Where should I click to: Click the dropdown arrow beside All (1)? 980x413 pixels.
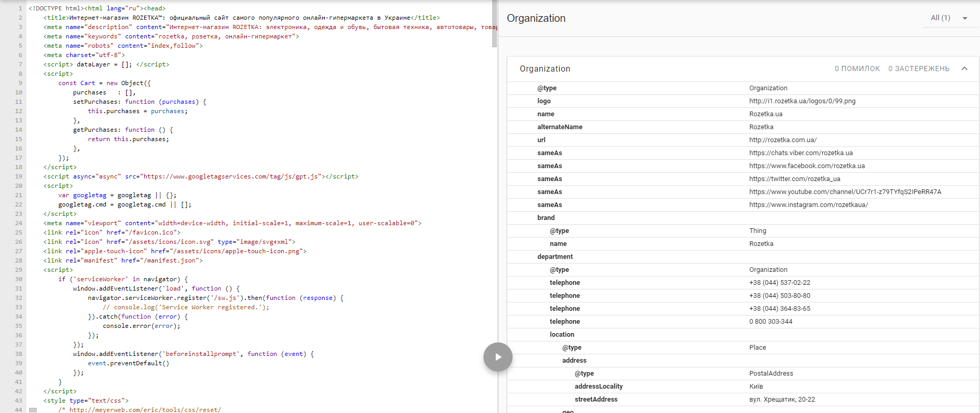click(x=965, y=18)
